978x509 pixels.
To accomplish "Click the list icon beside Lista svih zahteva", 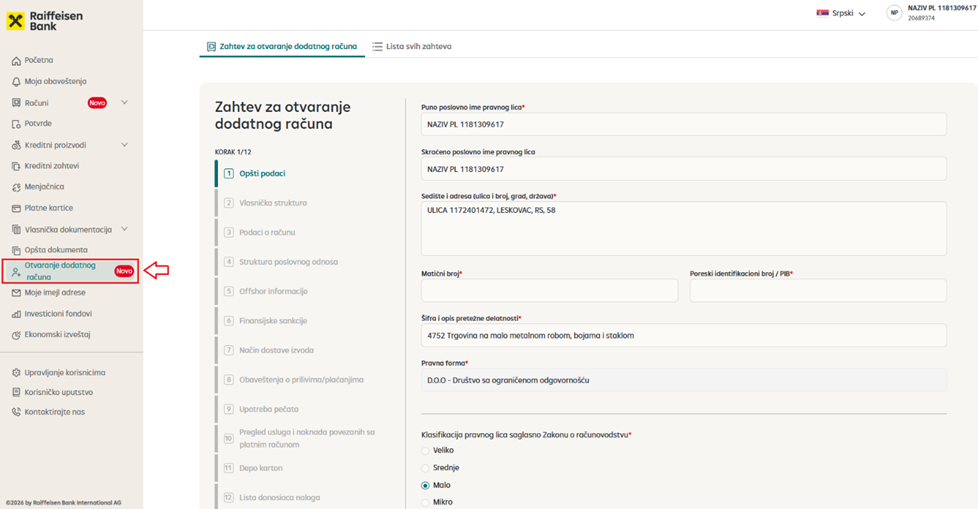I will [x=377, y=47].
